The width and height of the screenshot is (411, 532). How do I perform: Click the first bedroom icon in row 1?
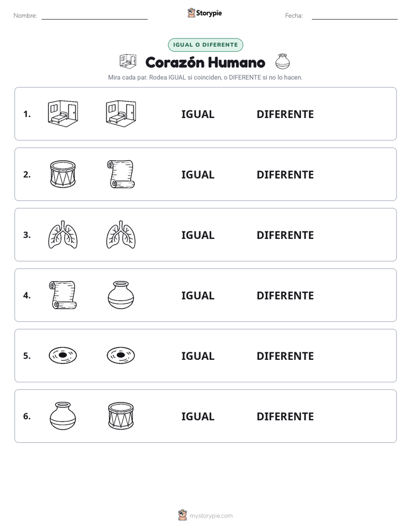[x=63, y=113]
